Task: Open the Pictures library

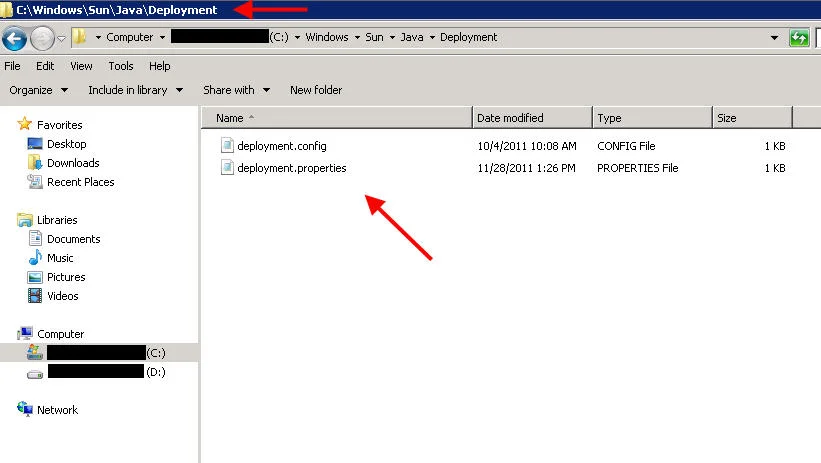Action: 66,277
